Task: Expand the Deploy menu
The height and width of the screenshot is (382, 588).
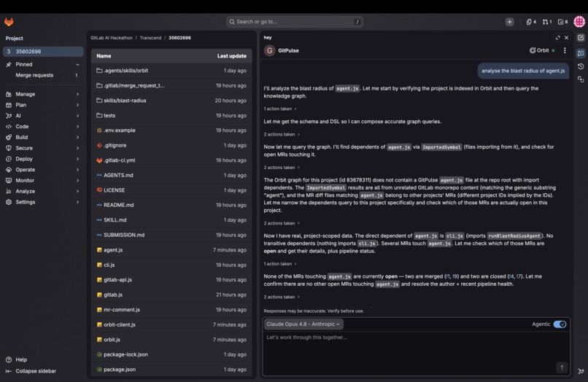Action: (x=42, y=159)
